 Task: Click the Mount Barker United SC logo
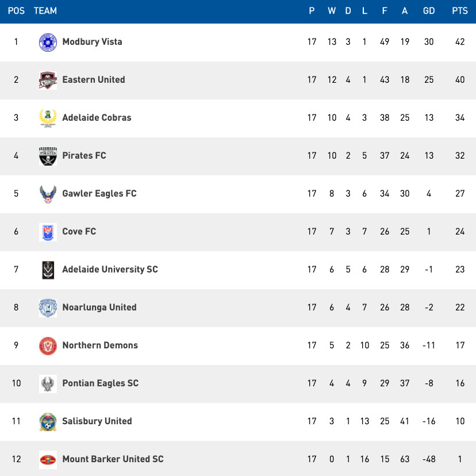point(48,459)
